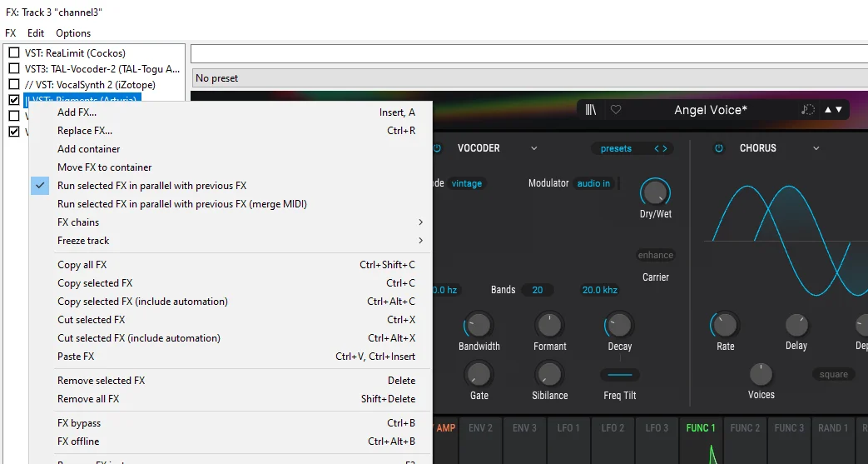Screen dimensions: 868x464
Task: Enable VocalSynth 2 (iZotope) FX checkbox
Action: click(x=14, y=85)
